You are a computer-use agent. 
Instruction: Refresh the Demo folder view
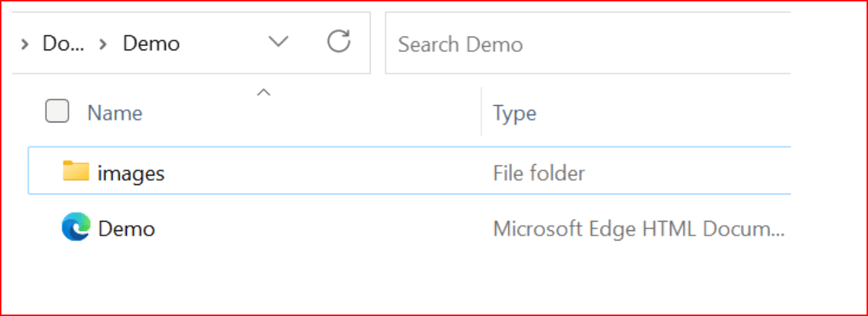point(338,43)
